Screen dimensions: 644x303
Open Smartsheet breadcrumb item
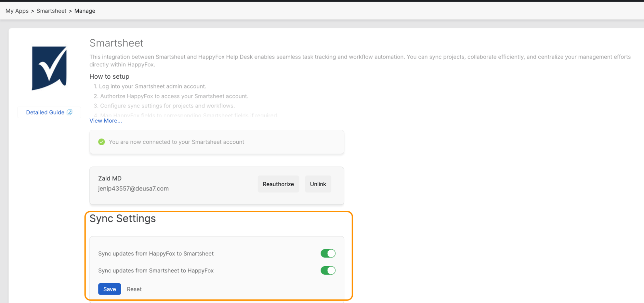52,11
